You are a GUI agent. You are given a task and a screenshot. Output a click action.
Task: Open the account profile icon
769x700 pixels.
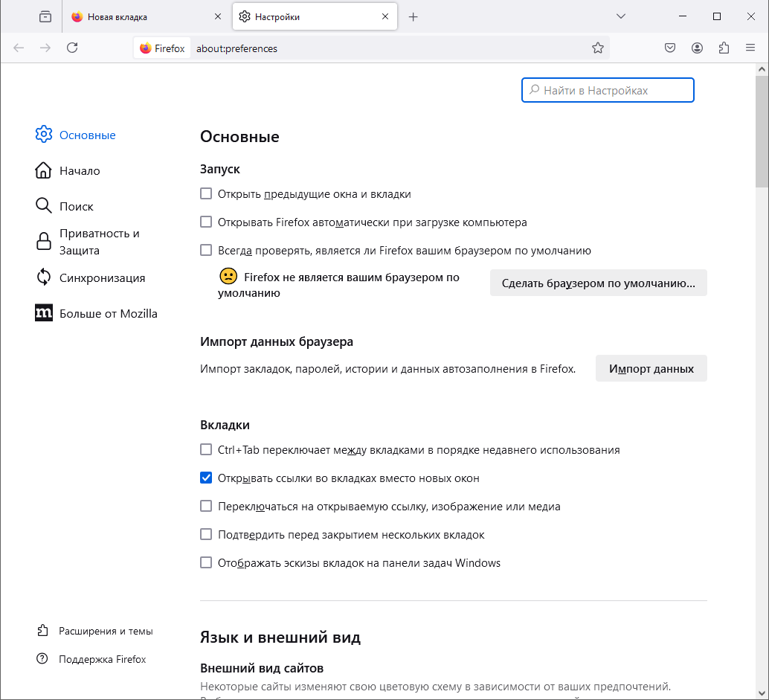tap(697, 48)
